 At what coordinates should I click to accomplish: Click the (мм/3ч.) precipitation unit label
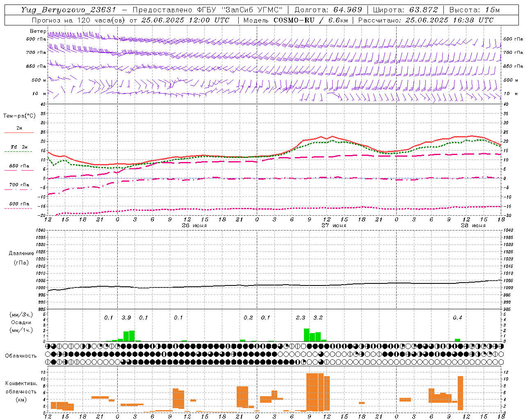(21, 315)
